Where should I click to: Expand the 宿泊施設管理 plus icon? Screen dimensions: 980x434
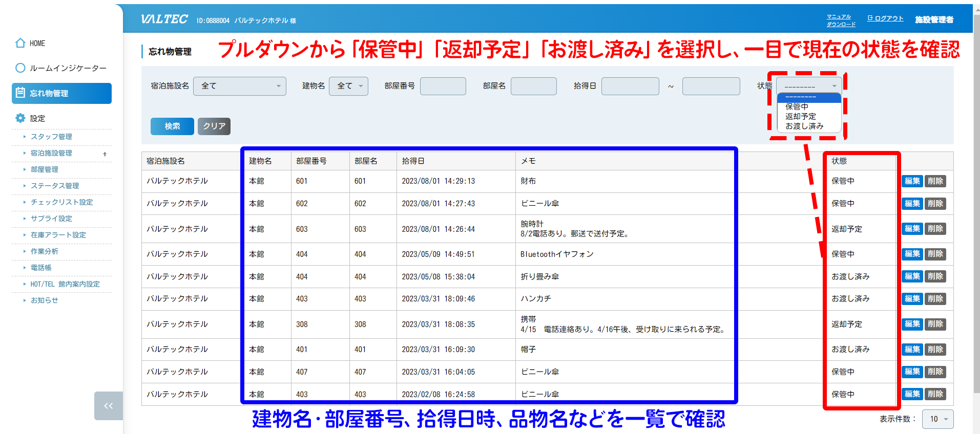pos(105,154)
